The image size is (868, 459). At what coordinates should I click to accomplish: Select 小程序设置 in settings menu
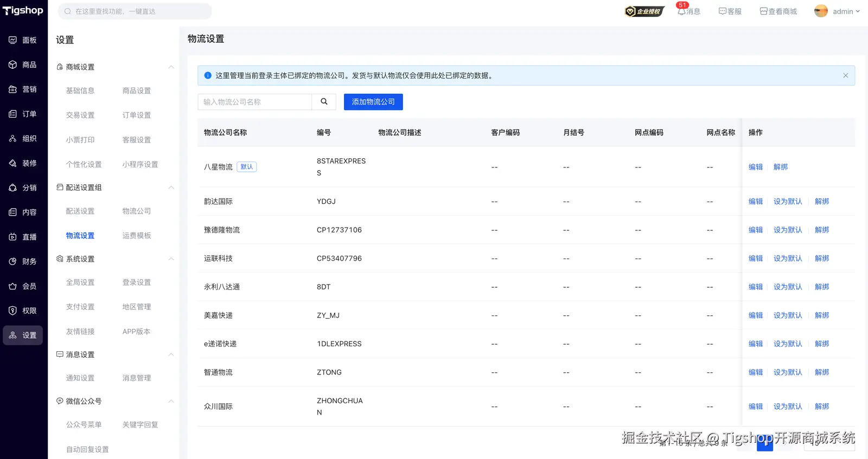(x=140, y=164)
